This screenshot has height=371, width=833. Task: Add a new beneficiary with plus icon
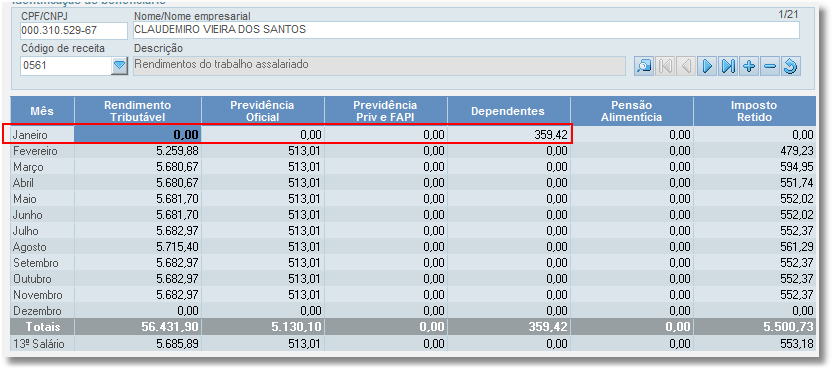(749, 66)
